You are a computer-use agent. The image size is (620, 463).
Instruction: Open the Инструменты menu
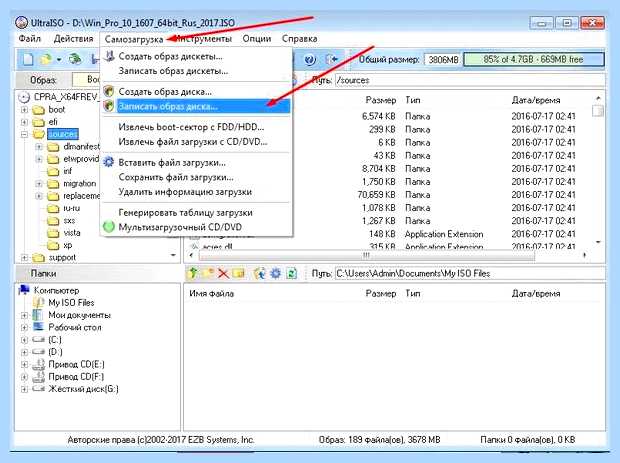click(x=203, y=39)
